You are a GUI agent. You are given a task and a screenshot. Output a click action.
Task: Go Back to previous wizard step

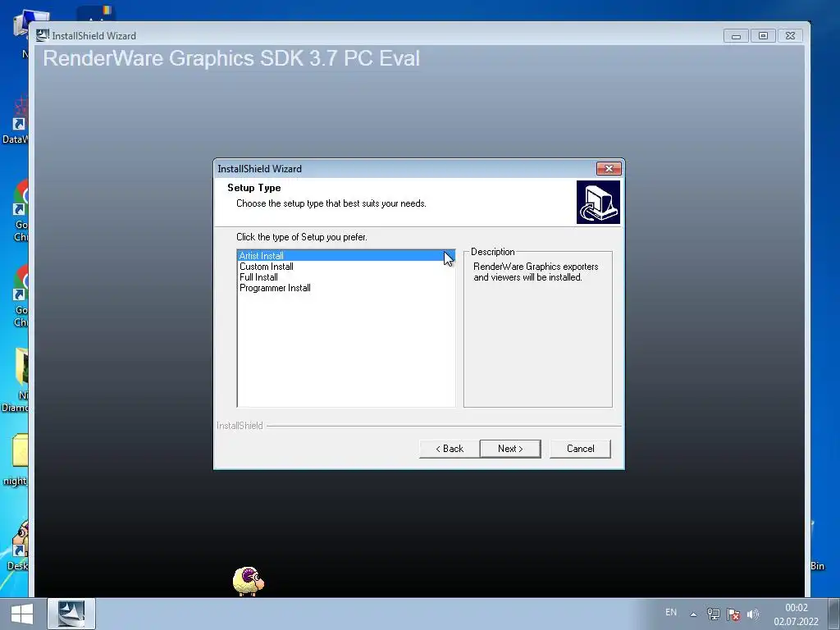coord(449,449)
